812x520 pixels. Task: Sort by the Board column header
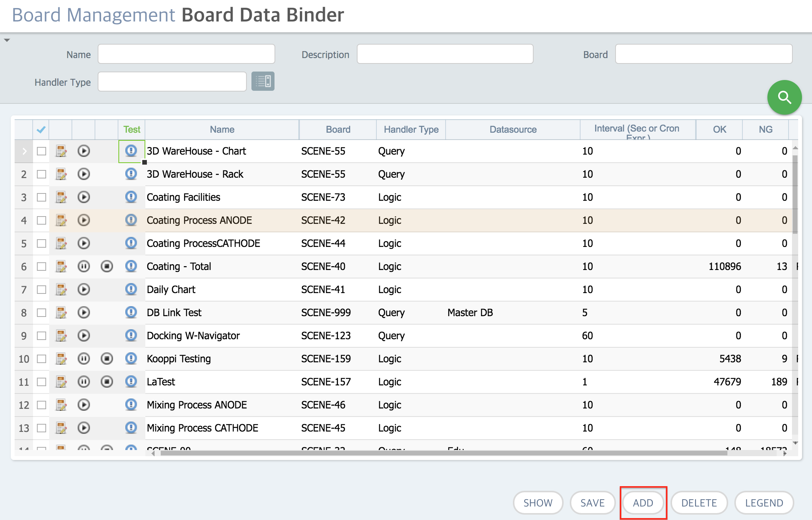338,130
